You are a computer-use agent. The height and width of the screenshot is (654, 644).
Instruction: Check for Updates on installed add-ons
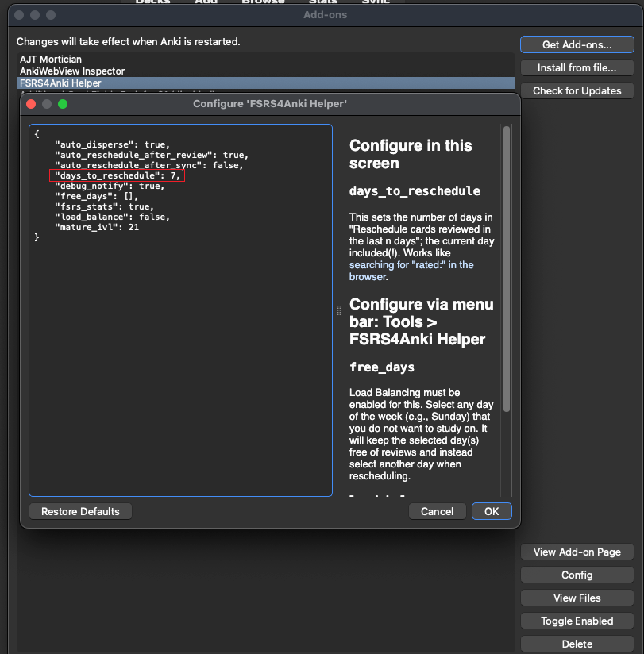(577, 90)
